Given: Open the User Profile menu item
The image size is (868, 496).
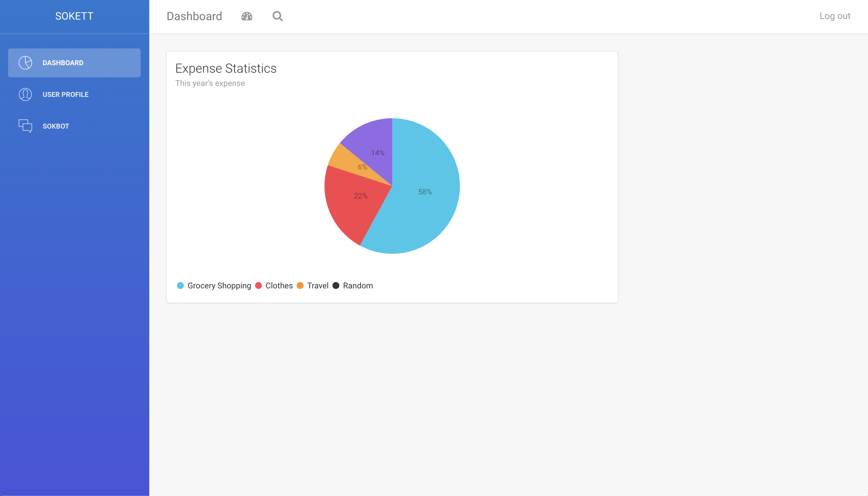Looking at the screenshot, I should click(65, 94).
